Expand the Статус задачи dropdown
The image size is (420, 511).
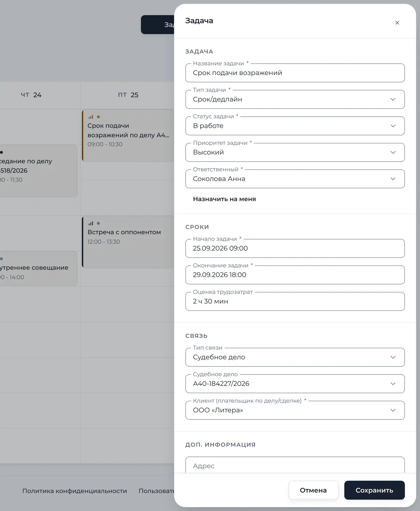pyautogui.click(x=295, y=126)
